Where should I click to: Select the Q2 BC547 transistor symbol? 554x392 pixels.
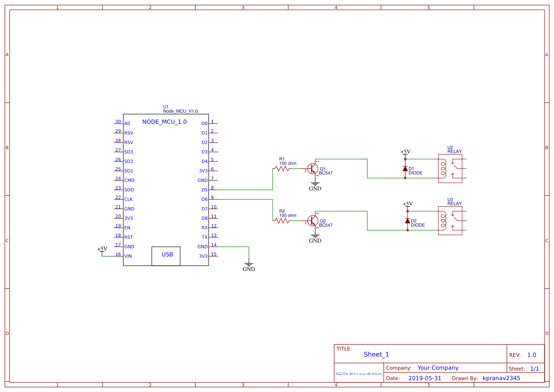click(x=313, y=221)
